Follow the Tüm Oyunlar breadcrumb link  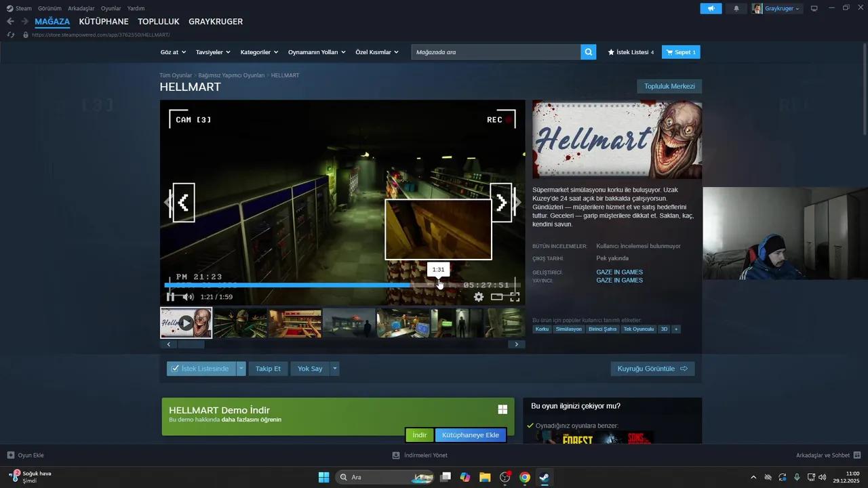[x=176, y=75]
